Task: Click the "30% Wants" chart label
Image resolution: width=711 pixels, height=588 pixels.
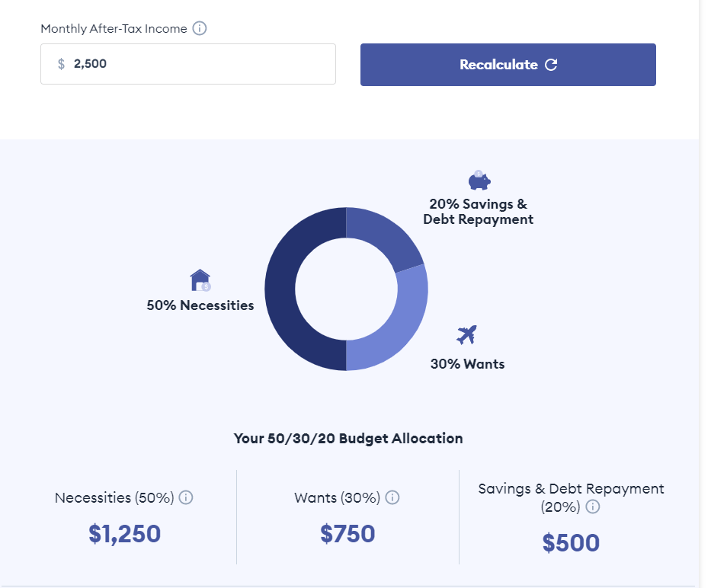Action: (x=467, y=364)
